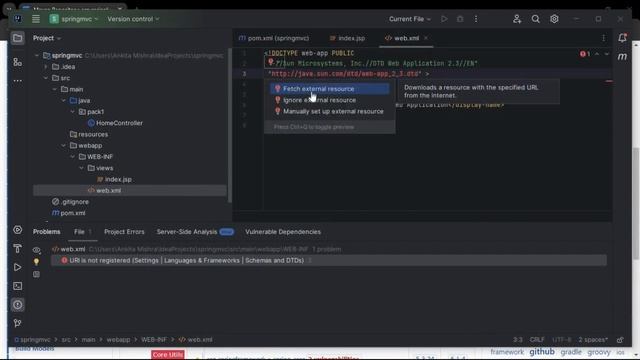Run the current file

tap(444, 19)
